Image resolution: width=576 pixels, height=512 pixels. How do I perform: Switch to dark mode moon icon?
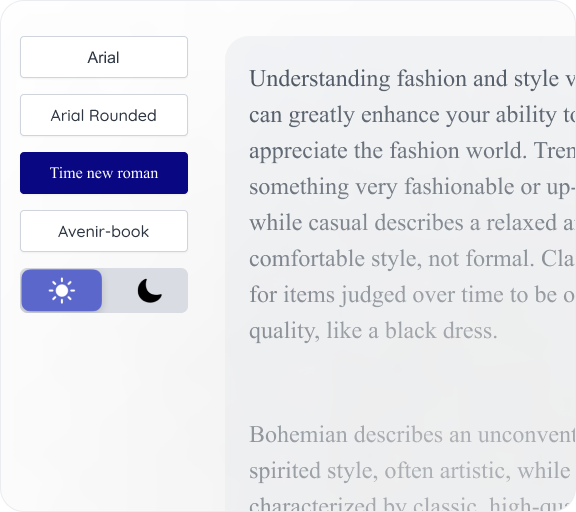[149, 291]
